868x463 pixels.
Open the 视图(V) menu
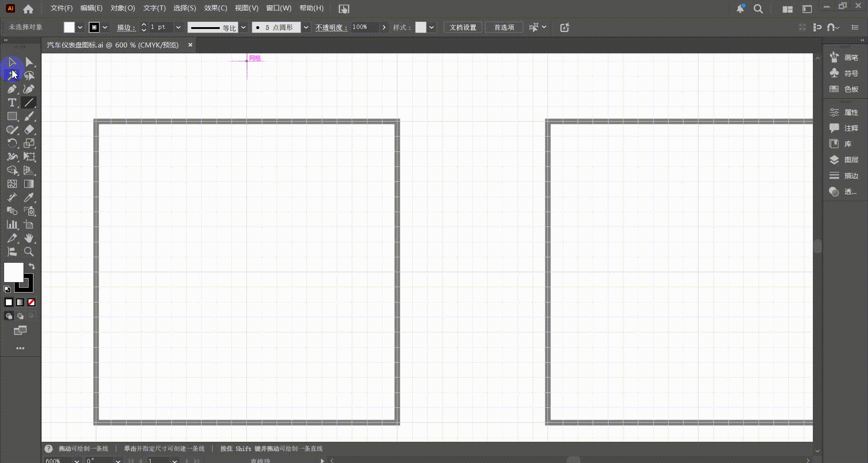(246, 8)
